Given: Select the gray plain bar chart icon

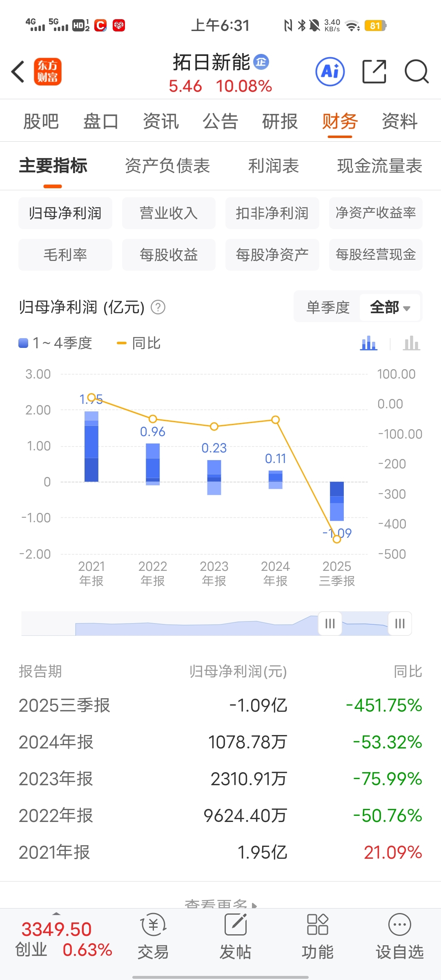Looking at the screenshot, I should 411,343.
